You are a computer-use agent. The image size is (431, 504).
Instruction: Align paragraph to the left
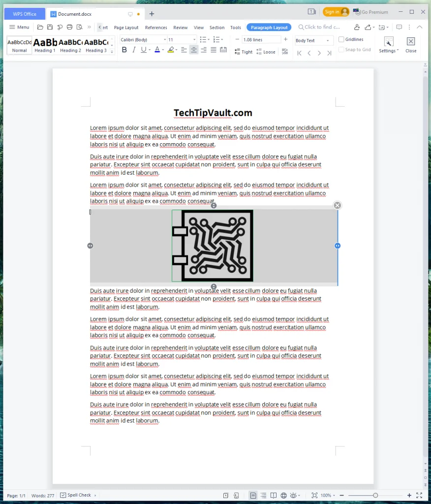coord(184,50)
